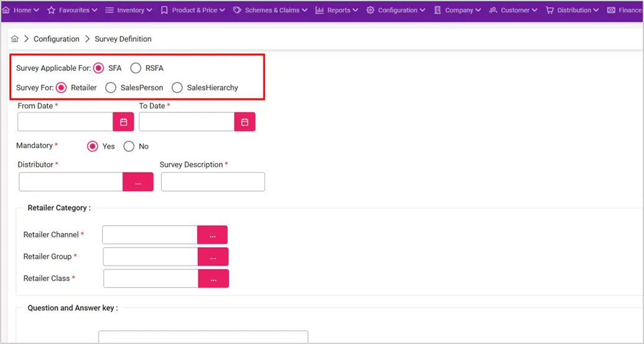Image resolution: width=644 pixels, height=344 pixels.
Task: Open the Retailer Group lookup button
Action: [x=213, y=257]
